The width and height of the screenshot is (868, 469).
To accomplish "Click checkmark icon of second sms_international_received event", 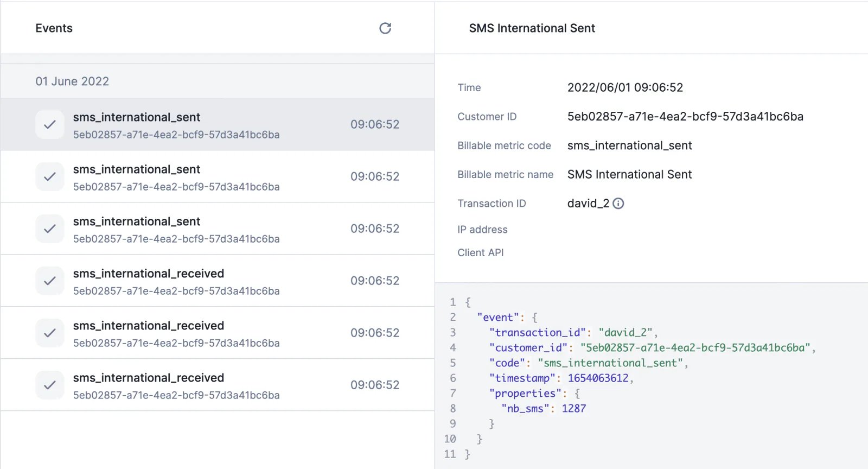I will (50, 333).
